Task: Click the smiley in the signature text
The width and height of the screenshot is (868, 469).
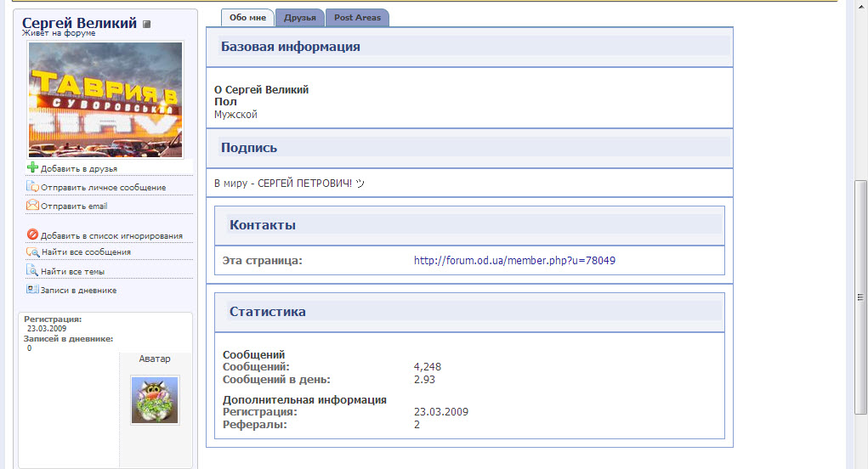Action: coord(359,184)
